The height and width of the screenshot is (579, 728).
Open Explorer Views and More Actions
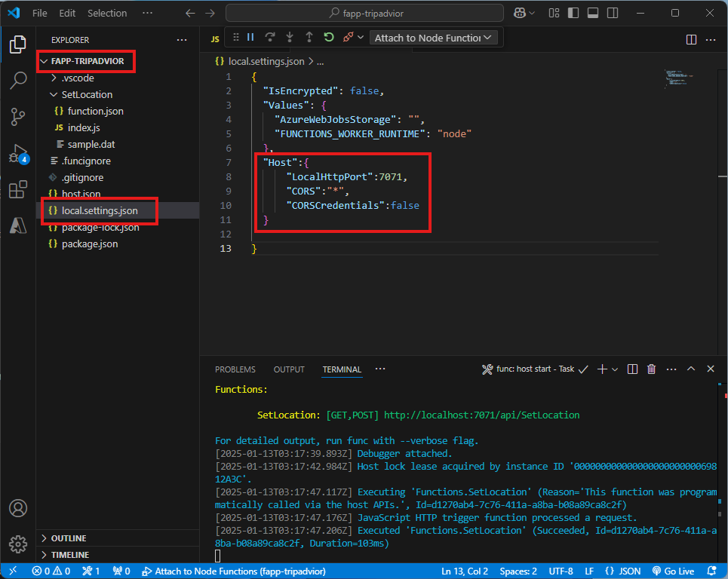click(182, 40)
